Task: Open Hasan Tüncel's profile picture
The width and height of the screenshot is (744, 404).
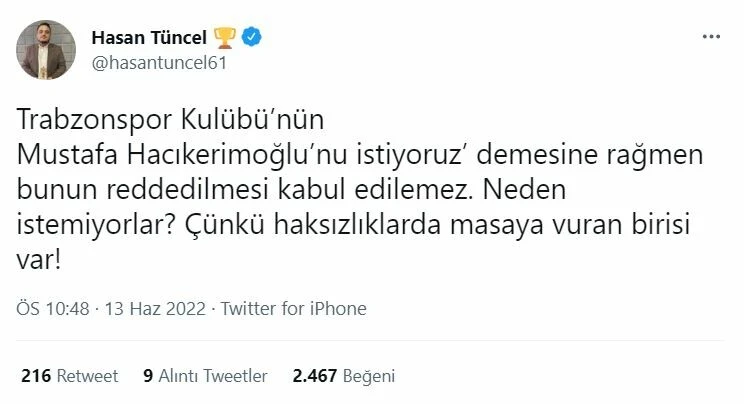Action: point(47,50)
